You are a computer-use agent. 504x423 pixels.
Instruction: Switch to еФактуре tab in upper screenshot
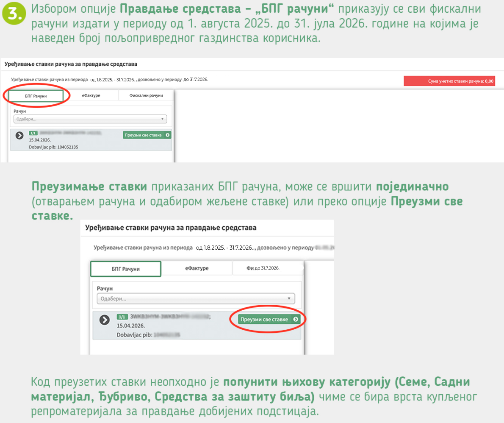coord(91,95)
